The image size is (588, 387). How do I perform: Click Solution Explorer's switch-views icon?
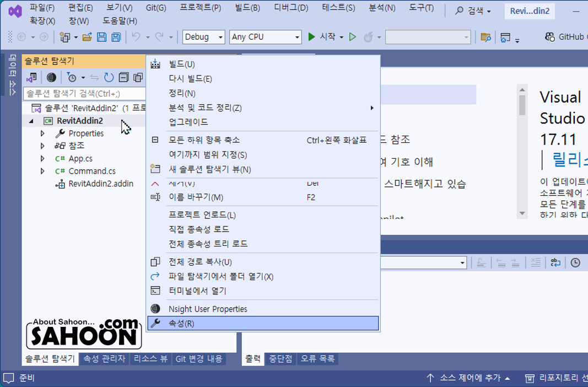point(31,77)
